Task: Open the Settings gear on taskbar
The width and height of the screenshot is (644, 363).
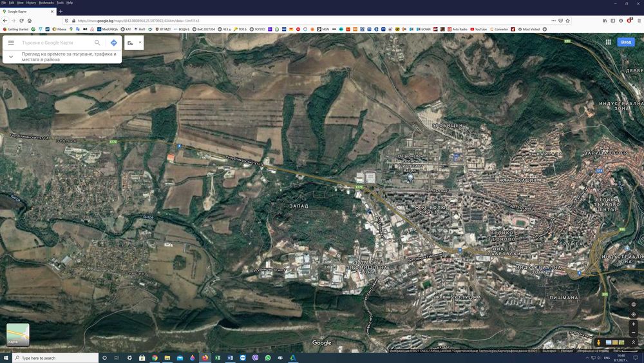Action: point(129,358)
